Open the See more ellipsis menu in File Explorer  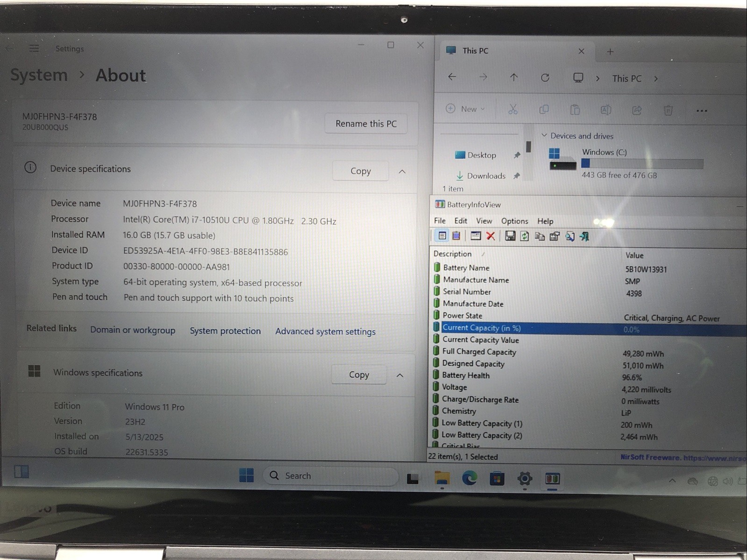coord(702,111)
